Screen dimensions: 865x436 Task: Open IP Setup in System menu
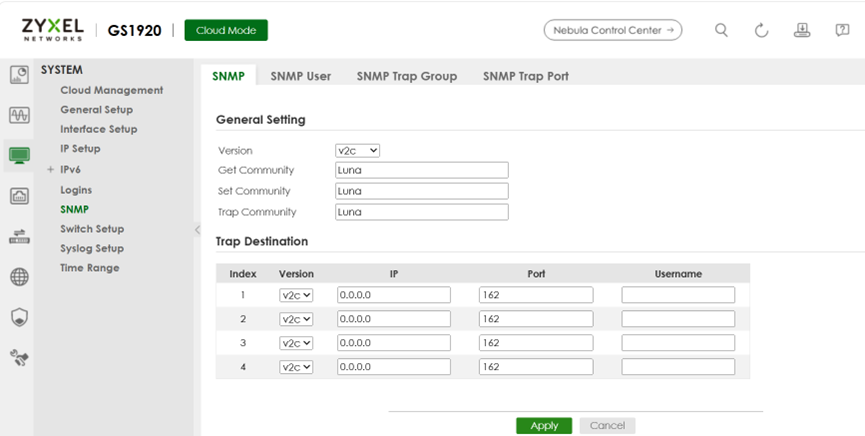[x=81, y=148]
